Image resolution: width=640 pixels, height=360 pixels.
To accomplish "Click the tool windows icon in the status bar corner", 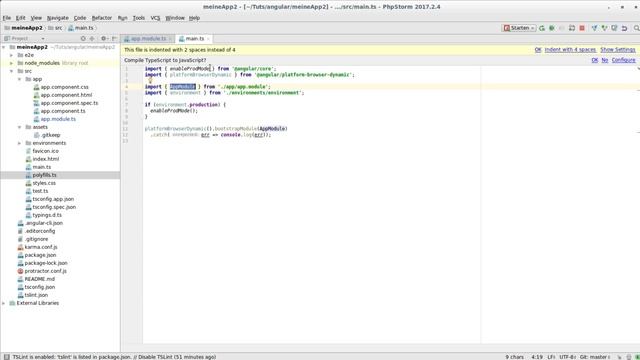I will [7, 357].
